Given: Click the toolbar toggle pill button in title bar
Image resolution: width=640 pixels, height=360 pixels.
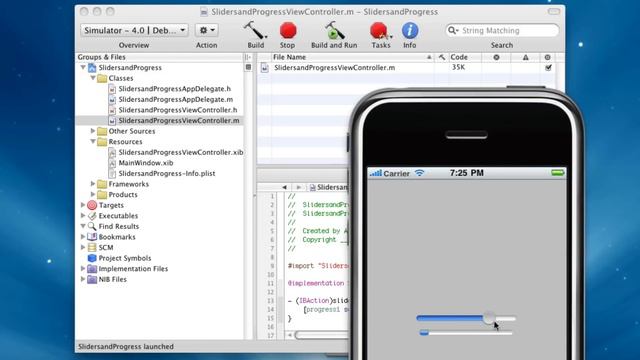Looking at the screenshot, I should pos(553,11).
